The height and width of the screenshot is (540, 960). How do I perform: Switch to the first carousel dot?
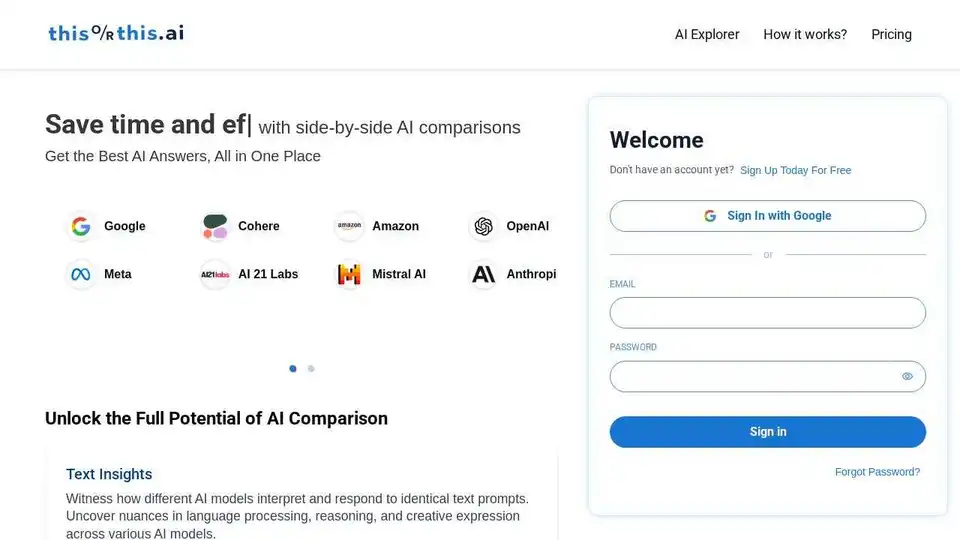(x=293, y=369)
